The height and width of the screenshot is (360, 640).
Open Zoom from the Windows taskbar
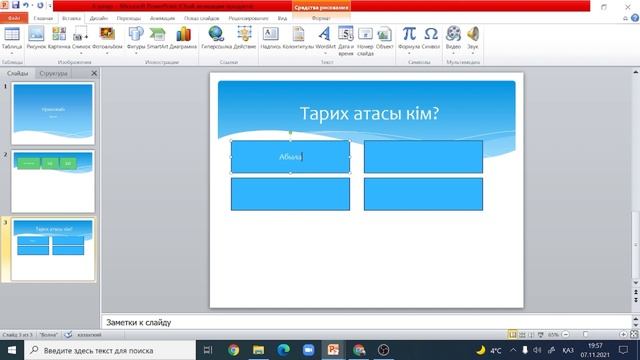309,350
